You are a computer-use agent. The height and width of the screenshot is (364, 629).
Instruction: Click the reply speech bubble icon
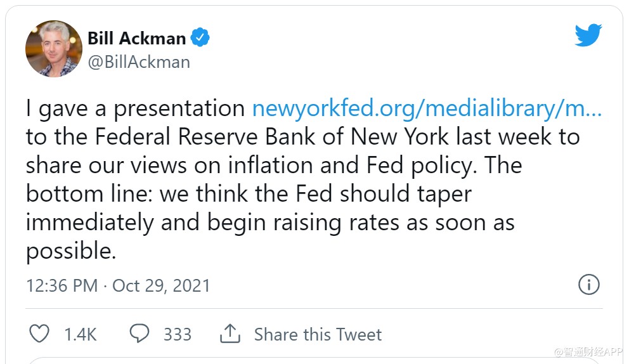139,334
